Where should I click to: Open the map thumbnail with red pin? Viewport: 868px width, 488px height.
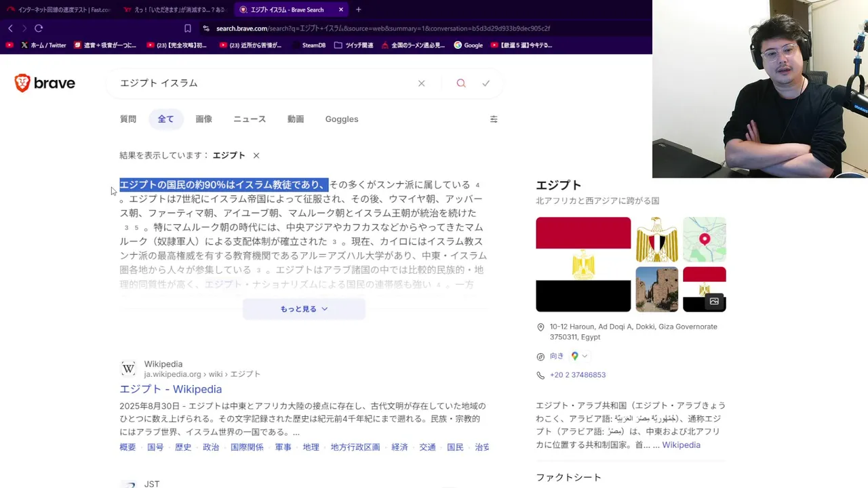[705, 239]
